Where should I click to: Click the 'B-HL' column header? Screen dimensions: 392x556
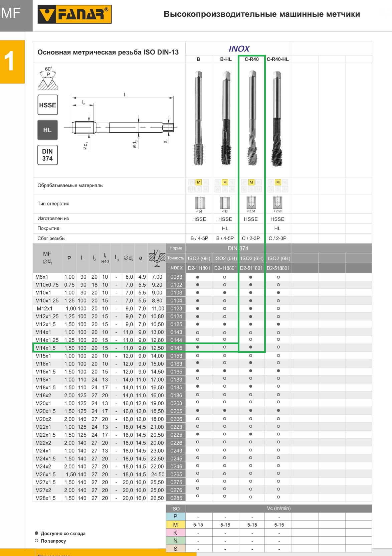[226, 59]
